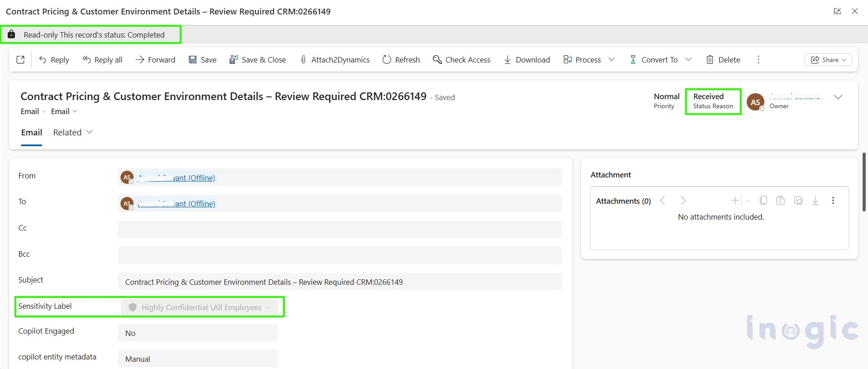Click copilot entity metadata field showing Manual
Viewport: 868px width, 369px height.
coord(198,359)
